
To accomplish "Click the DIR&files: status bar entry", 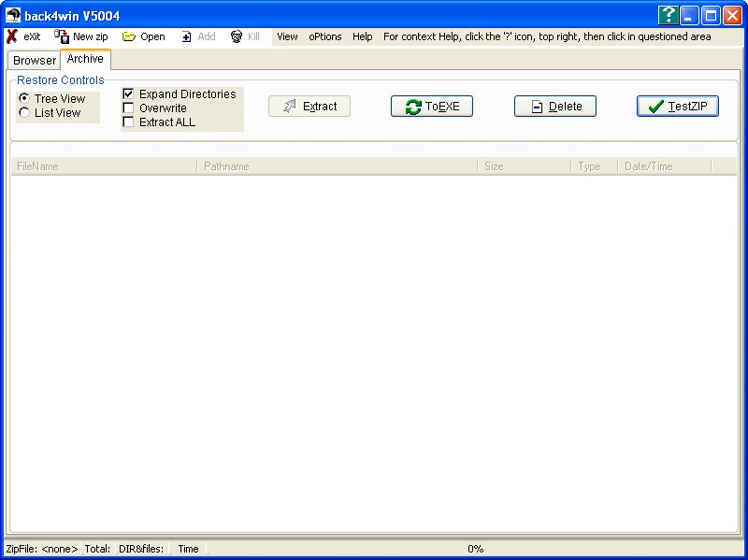I will coord(141,549).
